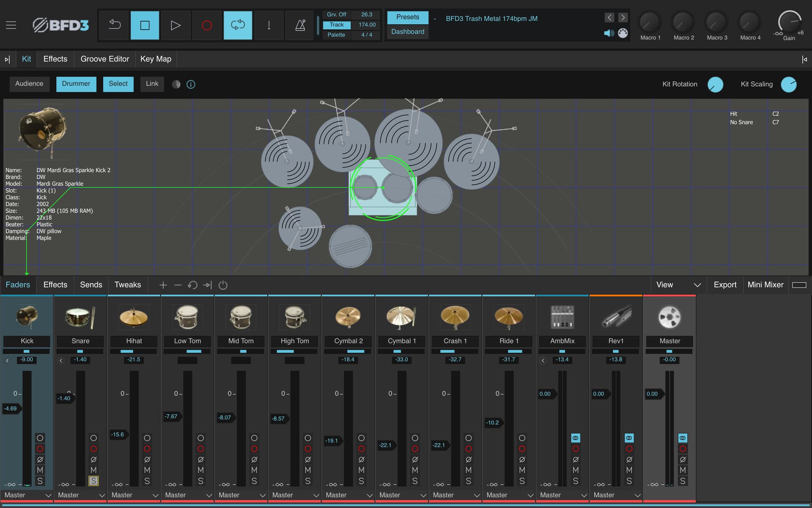Expand Snare channel sub-mics chevron
This screenshot has width=812, height=508.
[61, 361]
